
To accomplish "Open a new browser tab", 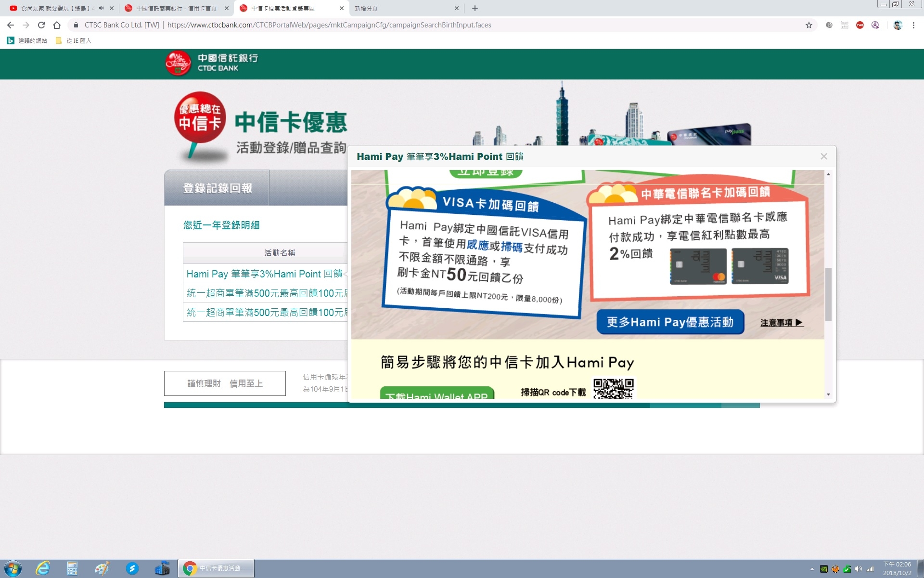I will click(475, 8).
